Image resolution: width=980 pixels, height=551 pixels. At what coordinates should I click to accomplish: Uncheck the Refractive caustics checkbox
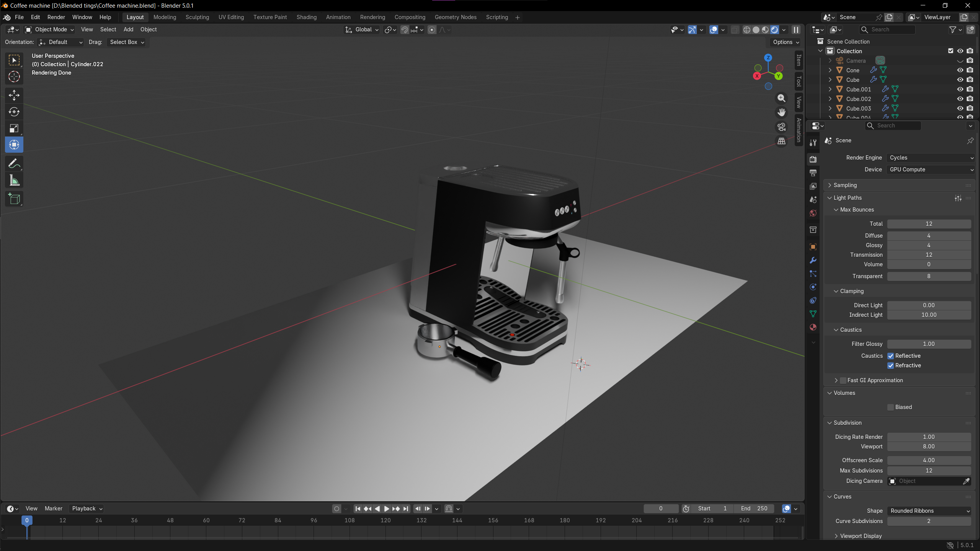[x=891, y=365]
